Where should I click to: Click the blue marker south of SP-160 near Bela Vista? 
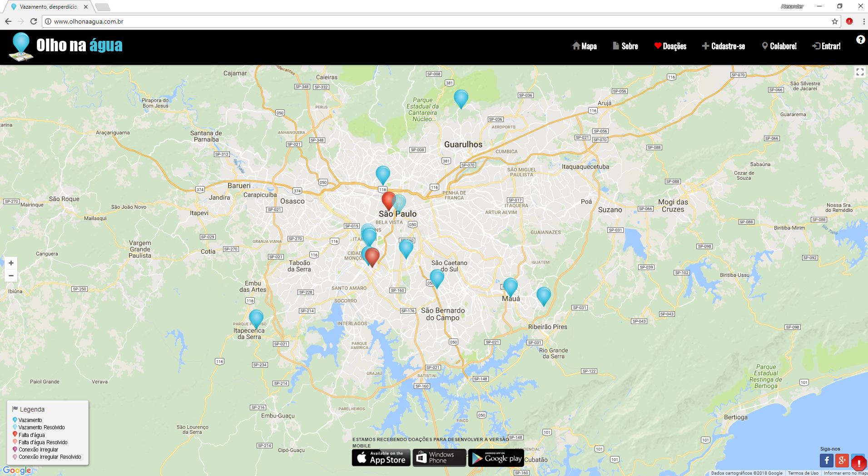[x=406, y=249]
